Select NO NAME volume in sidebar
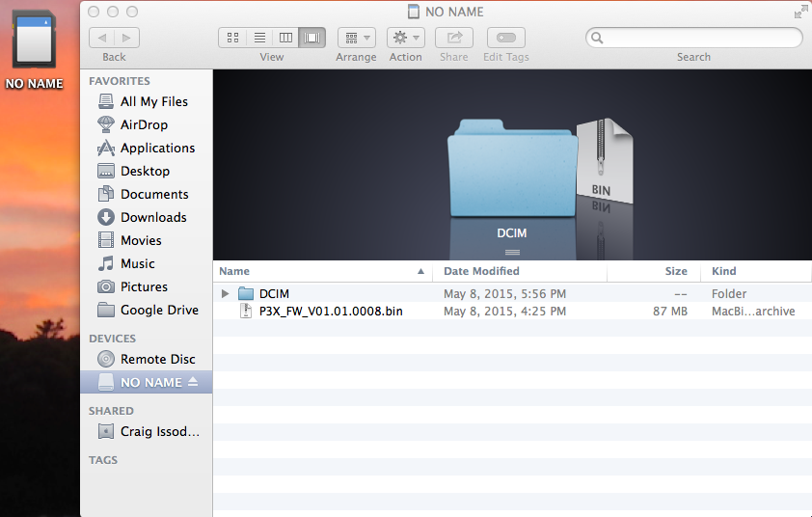This screenshot has width=812, height=517. pos(147,382)
